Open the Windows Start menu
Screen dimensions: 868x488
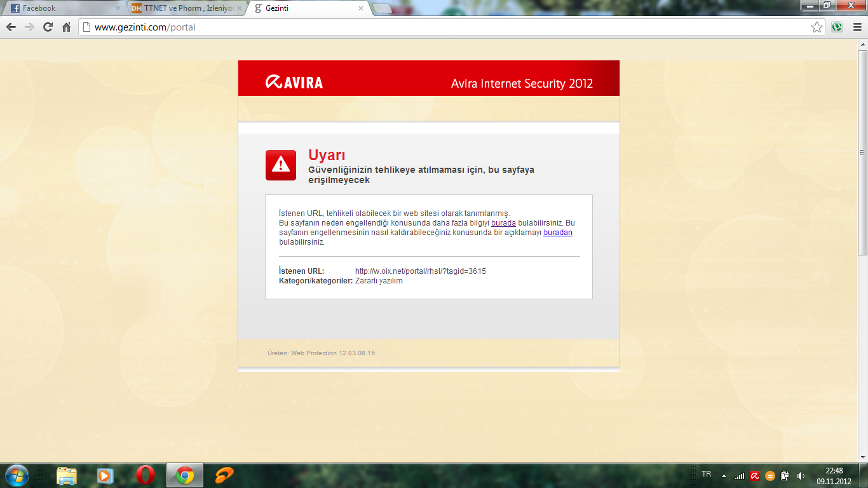17,475
